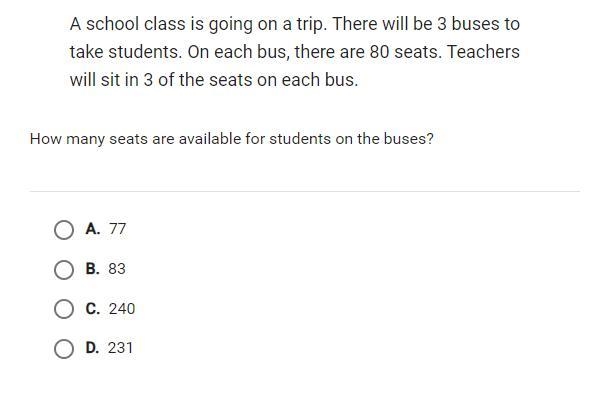Select the radio button for option A
Screen dimensions: 589x398
(x=64, y=230)
